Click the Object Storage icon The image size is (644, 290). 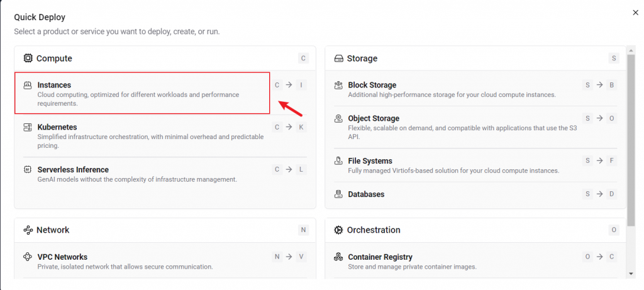tap(338, 118)
